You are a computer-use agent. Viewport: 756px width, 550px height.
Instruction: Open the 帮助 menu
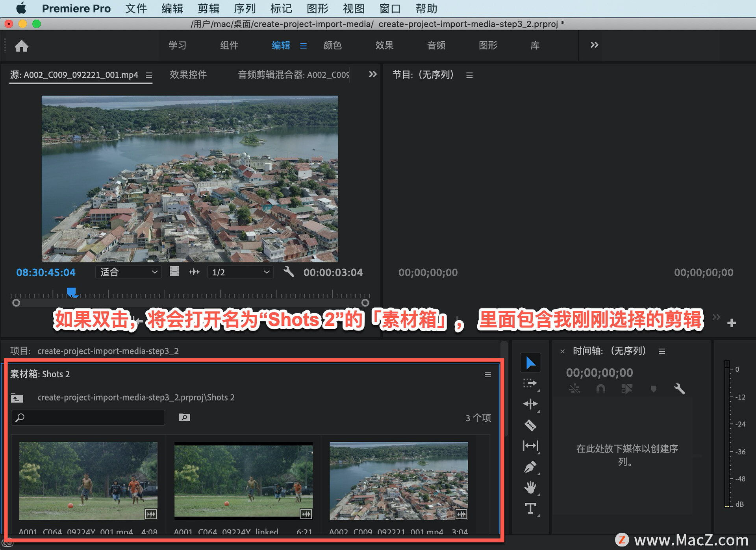click(x=426, y=8)
